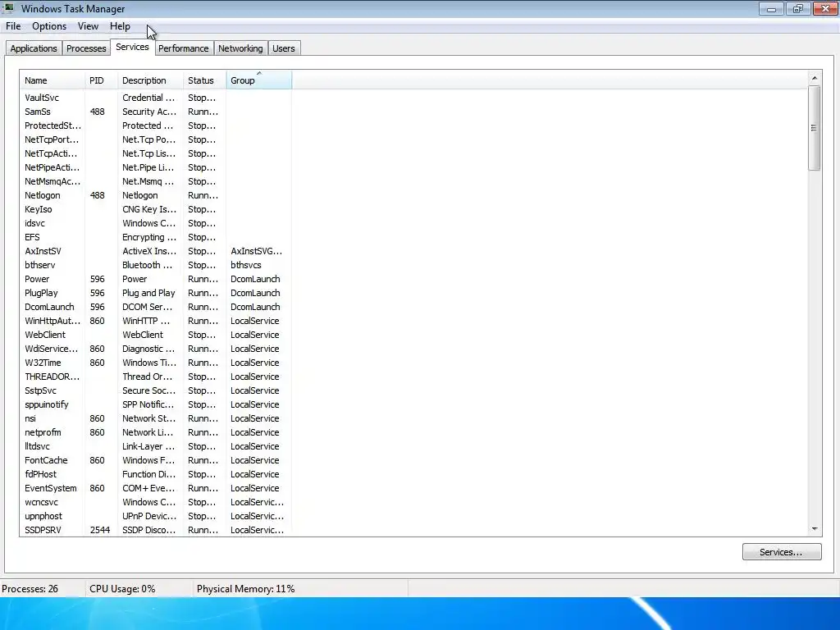Select the netprofm service row

point(155,431)
